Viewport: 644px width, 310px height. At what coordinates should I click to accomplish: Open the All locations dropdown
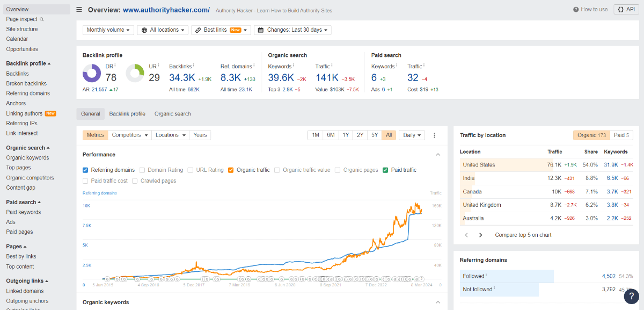pyautogui.click(x=163, y=30)
